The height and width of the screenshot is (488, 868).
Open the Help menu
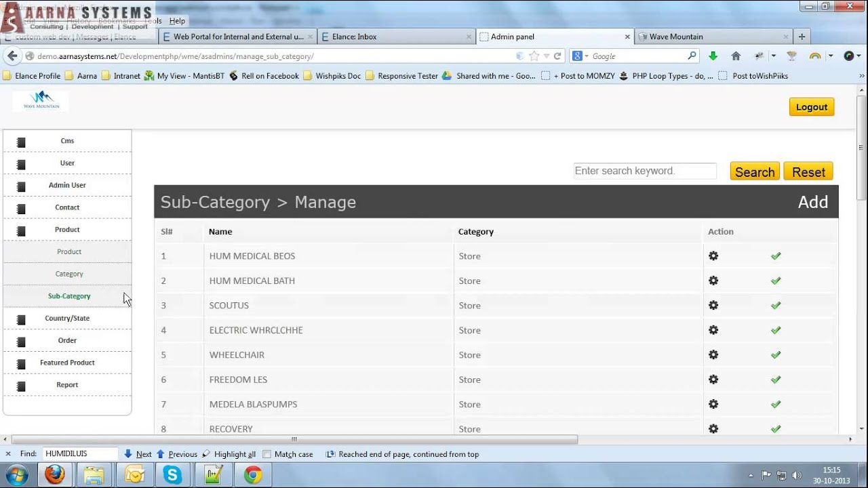click(177, 21)
